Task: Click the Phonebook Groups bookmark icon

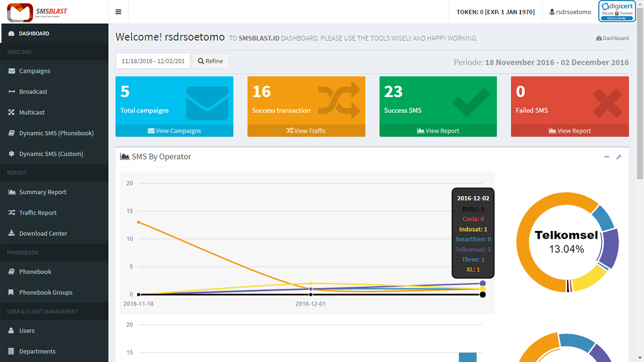Action: tap(11, 293)
